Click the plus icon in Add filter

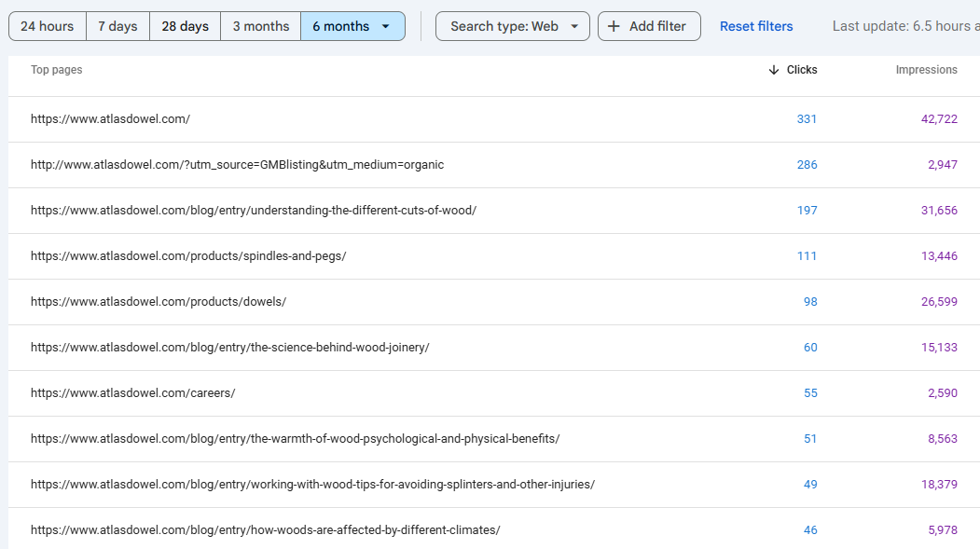614,26
